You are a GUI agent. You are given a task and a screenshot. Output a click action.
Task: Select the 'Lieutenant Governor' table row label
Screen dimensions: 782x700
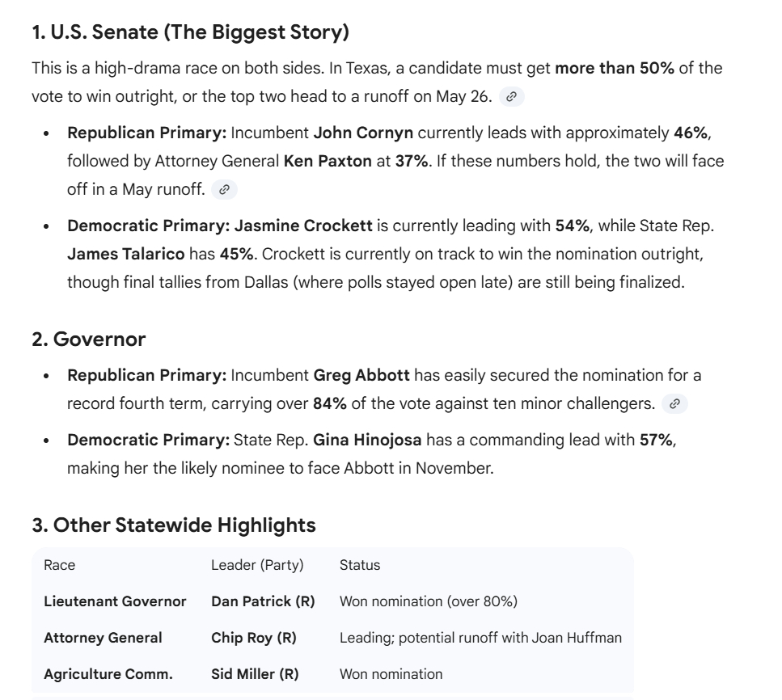(x=115, y=601)
